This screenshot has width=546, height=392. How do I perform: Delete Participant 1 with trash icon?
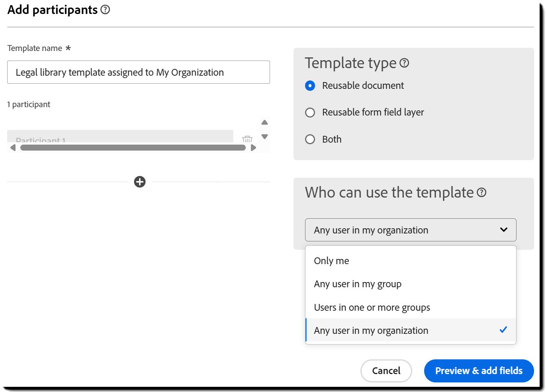point(247,139)
